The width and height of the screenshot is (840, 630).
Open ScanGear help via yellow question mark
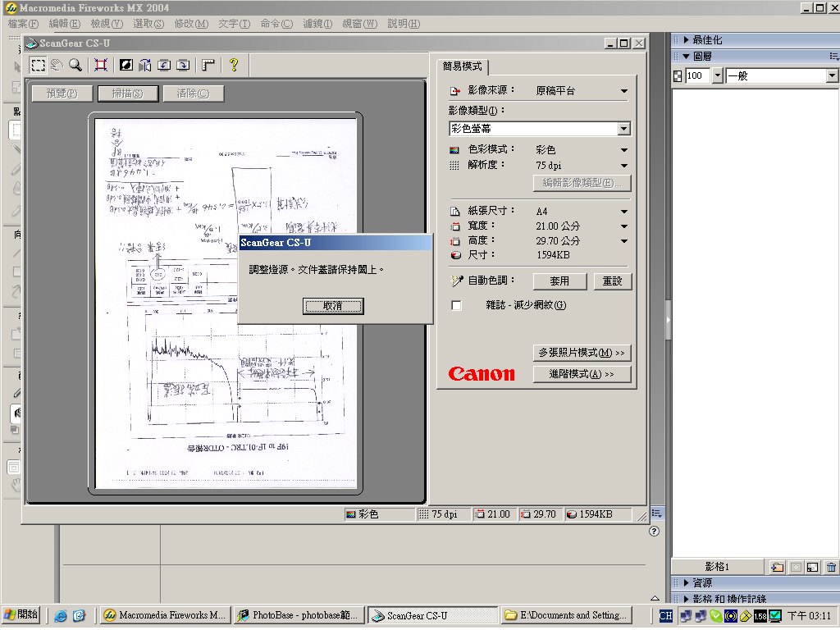pos(234,66)
